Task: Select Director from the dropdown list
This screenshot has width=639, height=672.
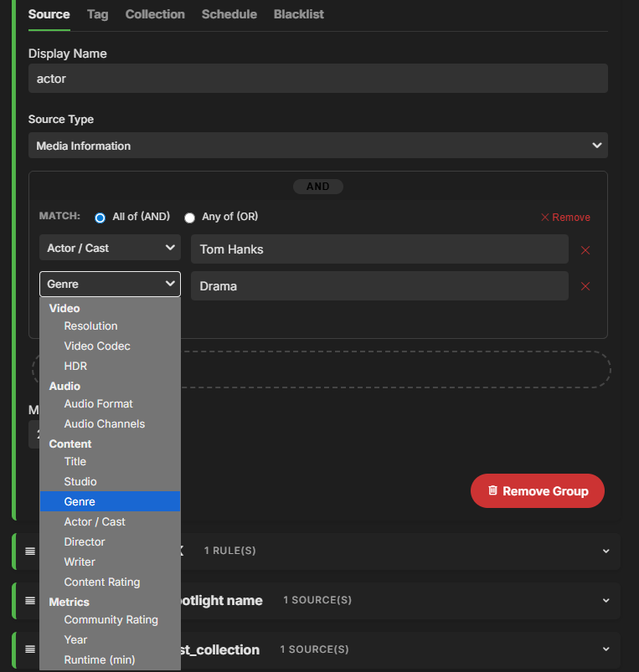Action: [85, 542]
